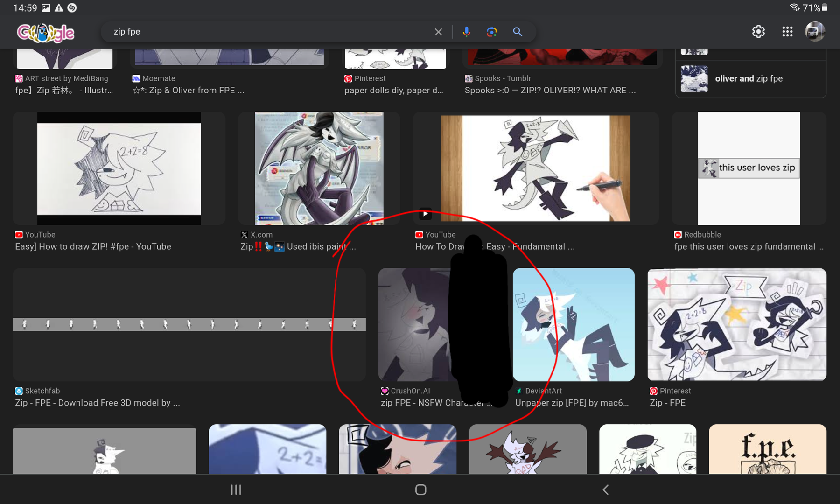Open the X.com winged Zip artwork thumbnail
This screenshot has width=840, height=504.
(x=319, y=168)
